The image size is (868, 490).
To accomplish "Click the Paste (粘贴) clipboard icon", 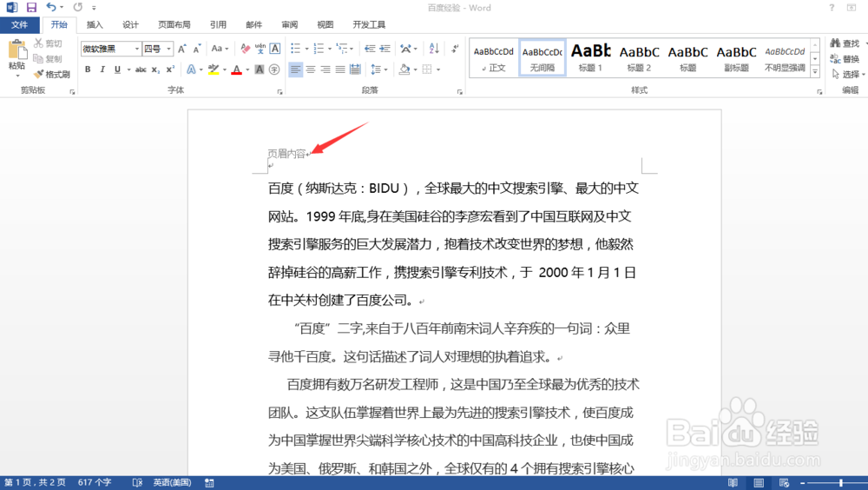I will [x=17, y=50].
